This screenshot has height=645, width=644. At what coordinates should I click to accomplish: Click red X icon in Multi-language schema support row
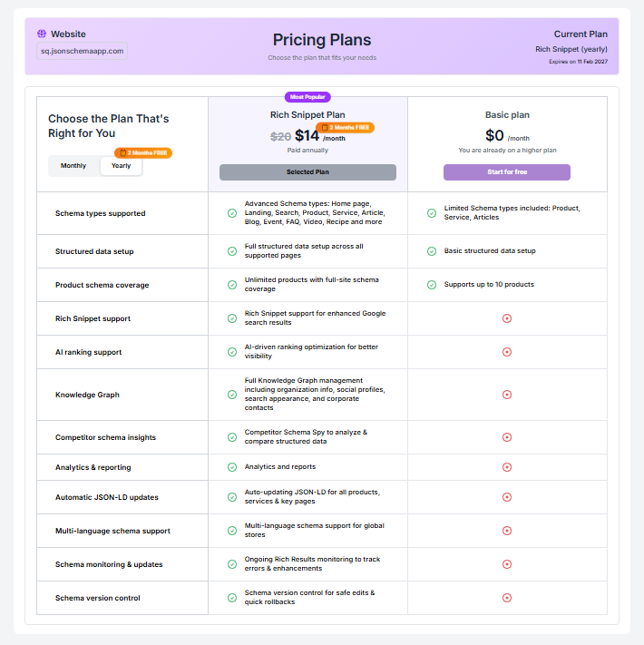507,531
